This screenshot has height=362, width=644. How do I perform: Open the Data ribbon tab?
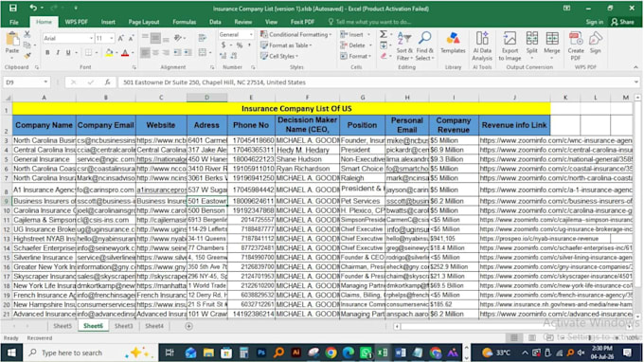click(x=215, y=22)
